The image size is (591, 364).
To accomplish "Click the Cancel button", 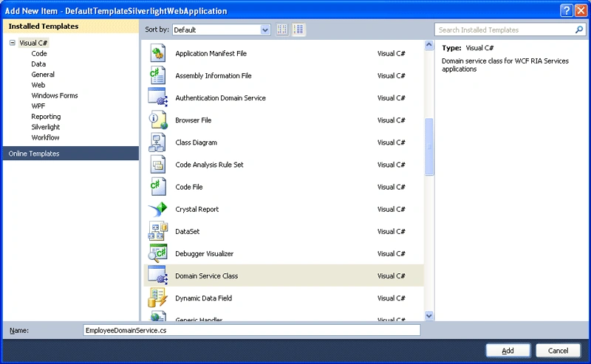I will click(558, 351).
